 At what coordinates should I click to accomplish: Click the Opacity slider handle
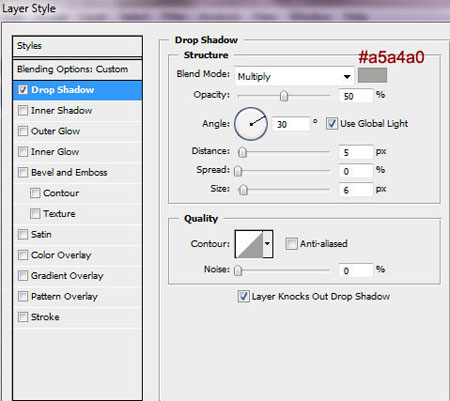point(284,96)
